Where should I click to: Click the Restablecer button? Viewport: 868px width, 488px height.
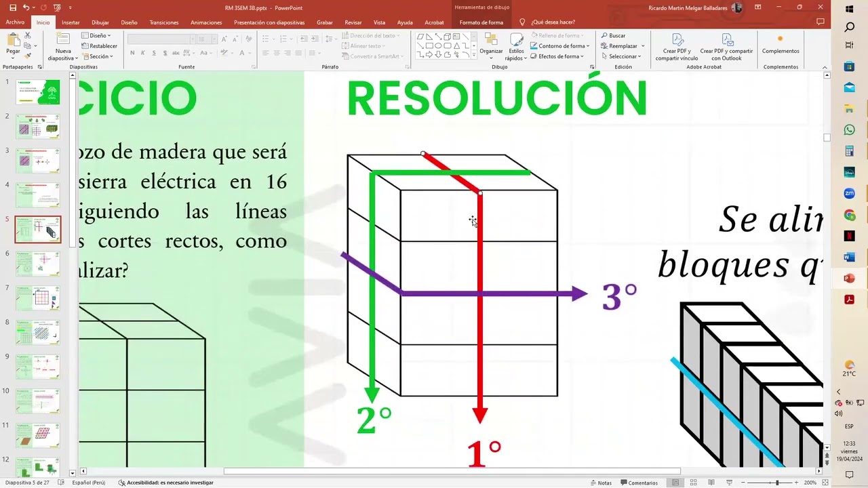(x=99, y=46)
